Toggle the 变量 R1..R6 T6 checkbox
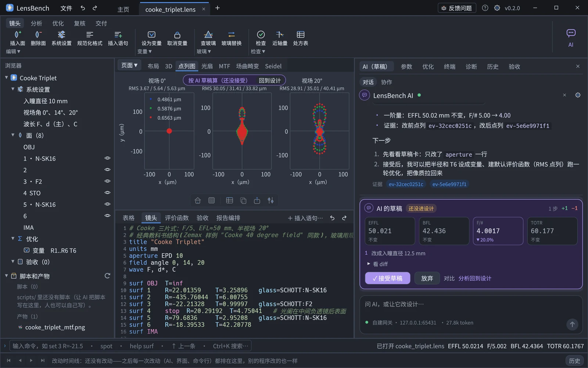This screenshot has height=368, width=588. coord(26,250)
